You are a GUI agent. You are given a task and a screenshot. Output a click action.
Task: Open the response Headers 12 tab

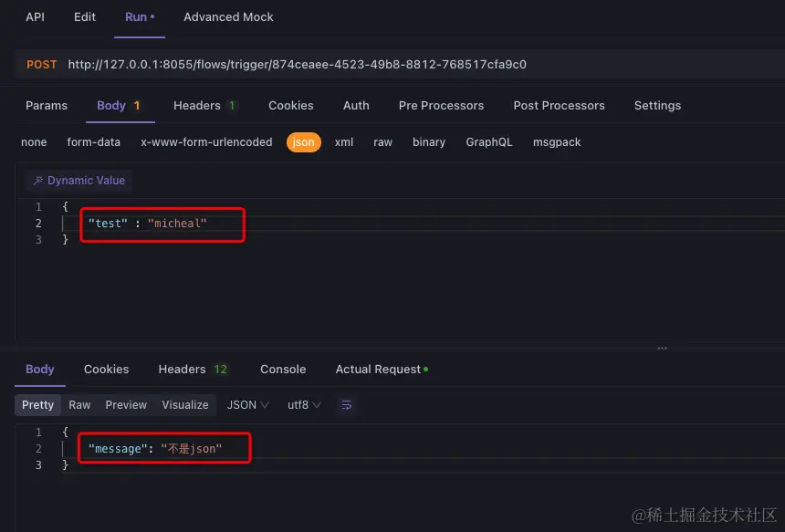193,370
